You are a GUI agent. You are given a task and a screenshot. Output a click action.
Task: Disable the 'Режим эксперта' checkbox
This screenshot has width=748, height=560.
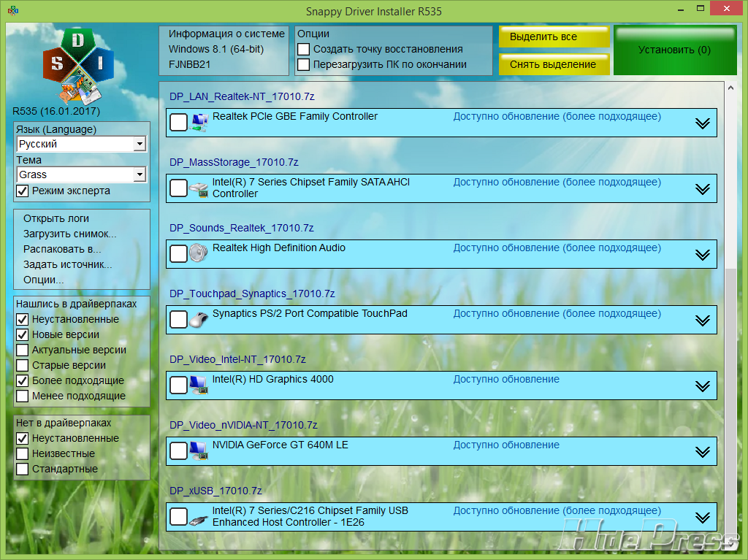(23, 191)
